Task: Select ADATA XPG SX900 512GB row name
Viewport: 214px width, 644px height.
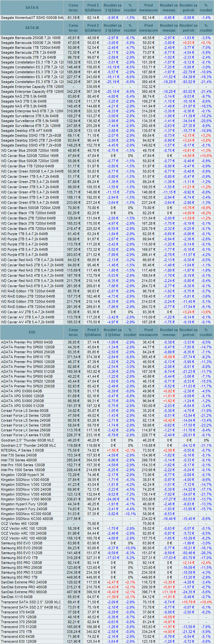Action: coord(22,406)
